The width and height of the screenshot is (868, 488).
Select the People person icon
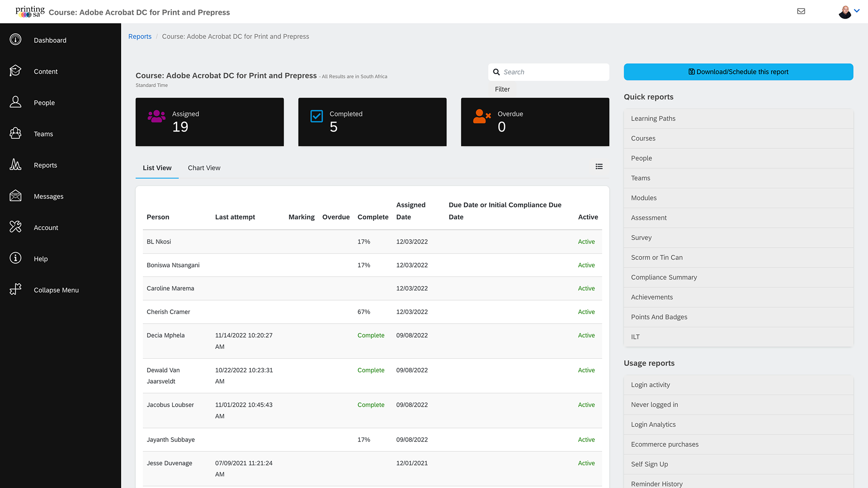click(15, 102)
